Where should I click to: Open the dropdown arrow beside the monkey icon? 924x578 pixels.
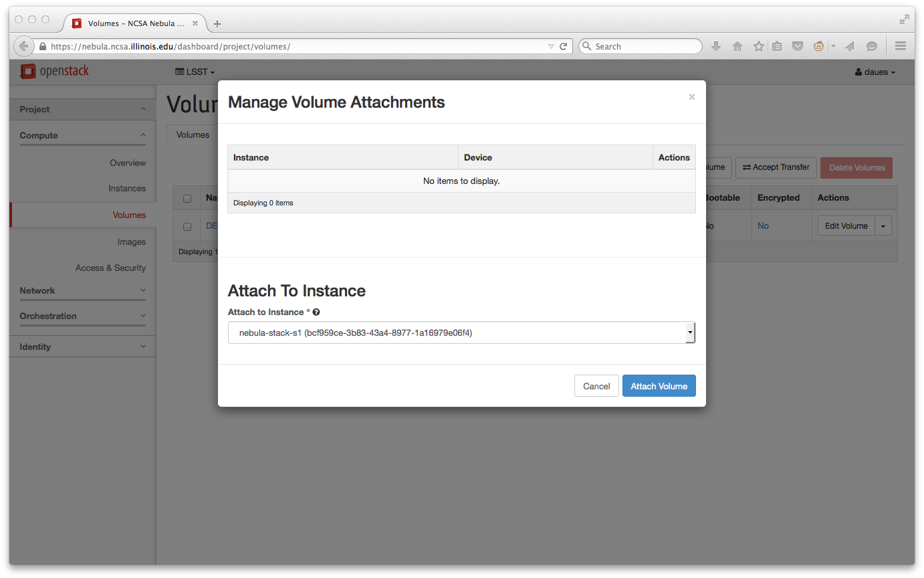pos(833,46)
